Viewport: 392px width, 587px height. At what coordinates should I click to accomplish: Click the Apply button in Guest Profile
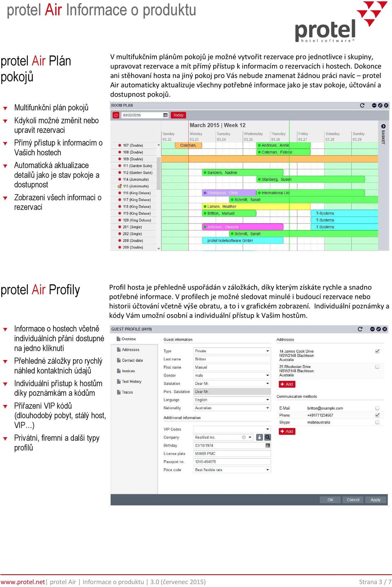376,500
